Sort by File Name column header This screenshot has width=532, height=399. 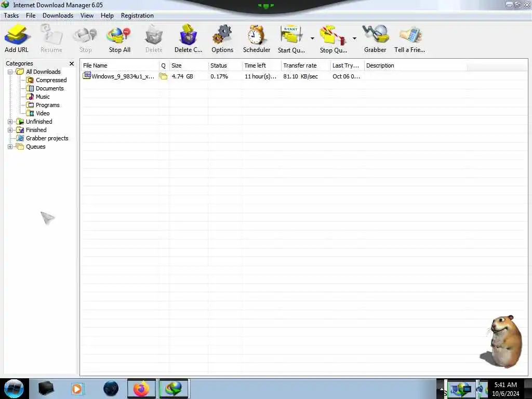(x=120, y=65)
